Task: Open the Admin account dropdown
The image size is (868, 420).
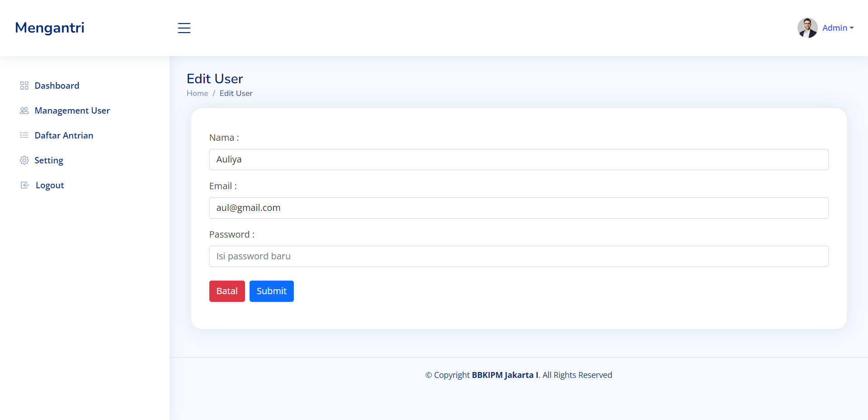Action: (838, 28)
